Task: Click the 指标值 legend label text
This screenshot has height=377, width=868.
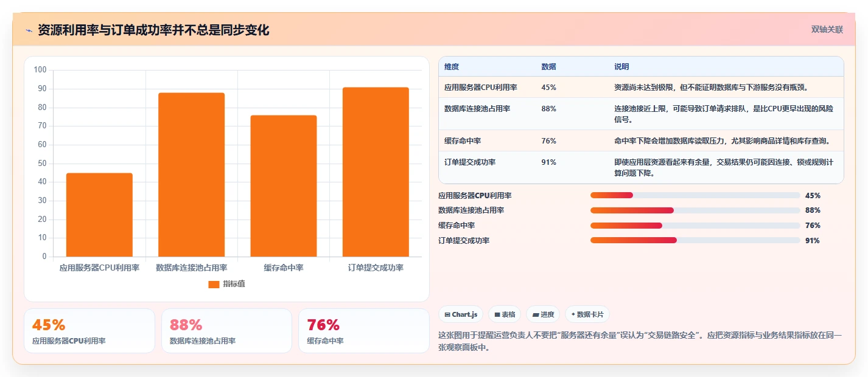Action: [234, 284]
